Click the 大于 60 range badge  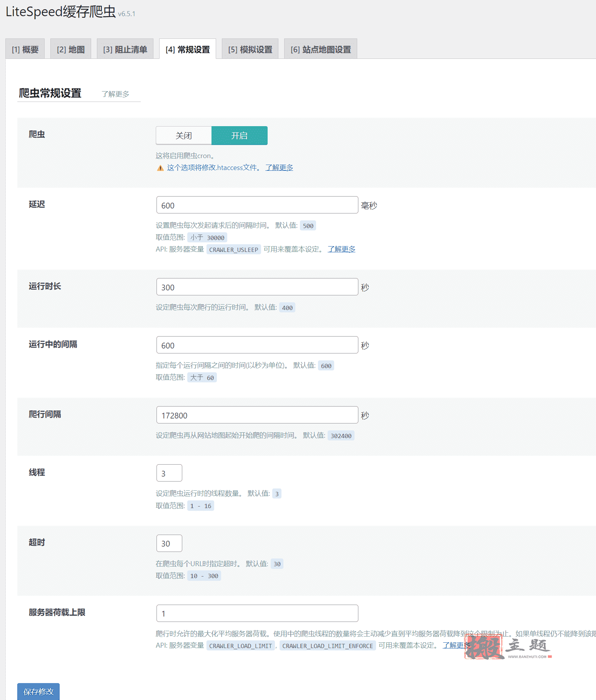pos(202,378)
